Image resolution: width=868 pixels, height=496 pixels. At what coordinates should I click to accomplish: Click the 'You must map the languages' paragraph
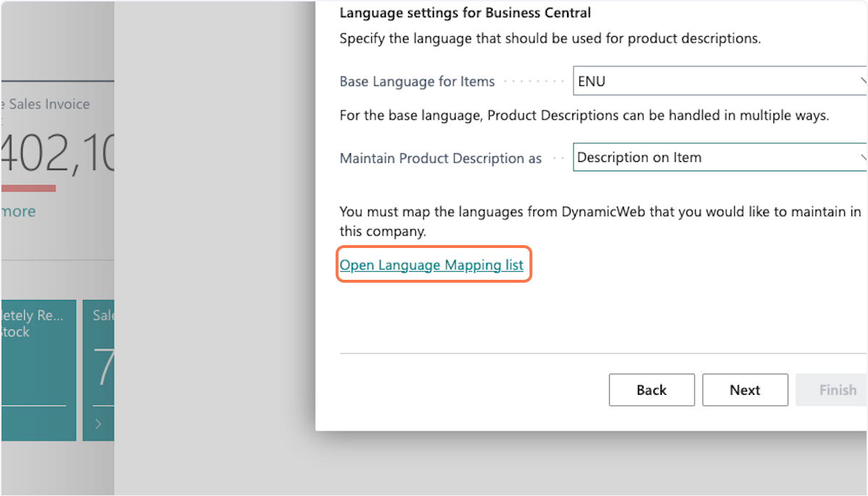[600, 221]
